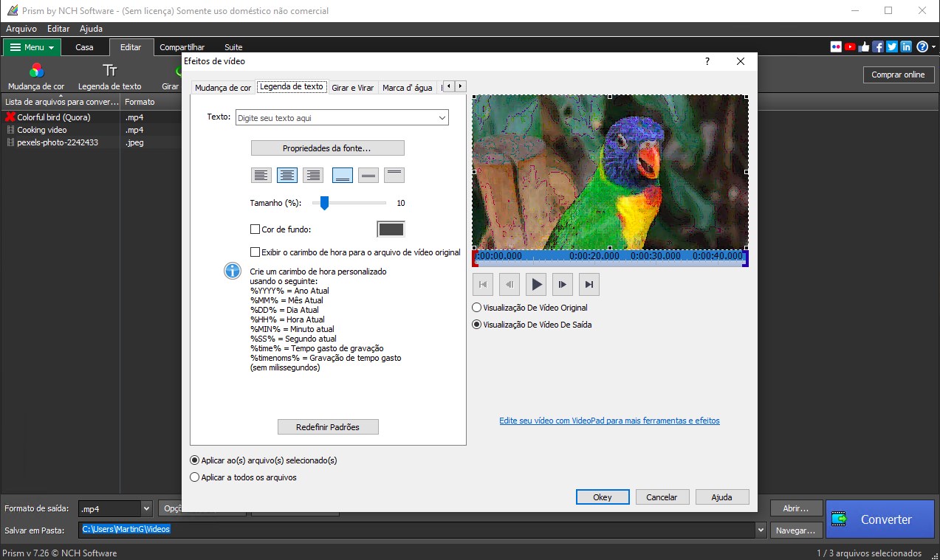Align caption text to the right
This screenshot has width=940, height=560.
point(313,175)
